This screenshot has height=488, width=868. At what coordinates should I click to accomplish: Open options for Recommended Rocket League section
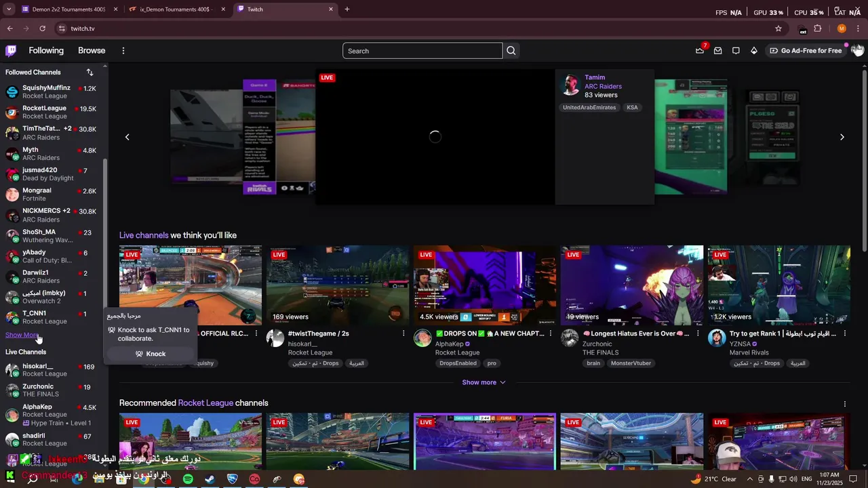[845, 403]
